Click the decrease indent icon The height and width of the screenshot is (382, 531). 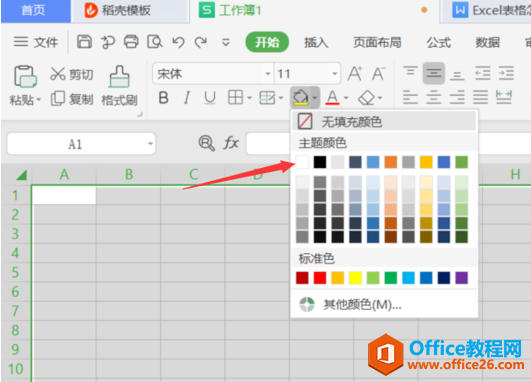483,73
